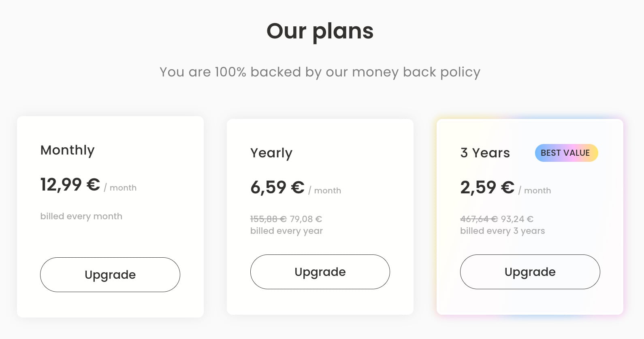Click the BEST VALUE badge
Screen dimensions: 644x339
(566, 153)
